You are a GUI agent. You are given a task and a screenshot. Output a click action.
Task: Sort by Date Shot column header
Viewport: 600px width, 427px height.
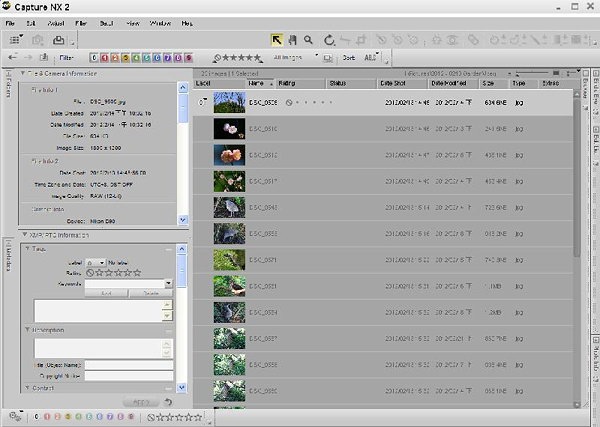coord(403,83)
